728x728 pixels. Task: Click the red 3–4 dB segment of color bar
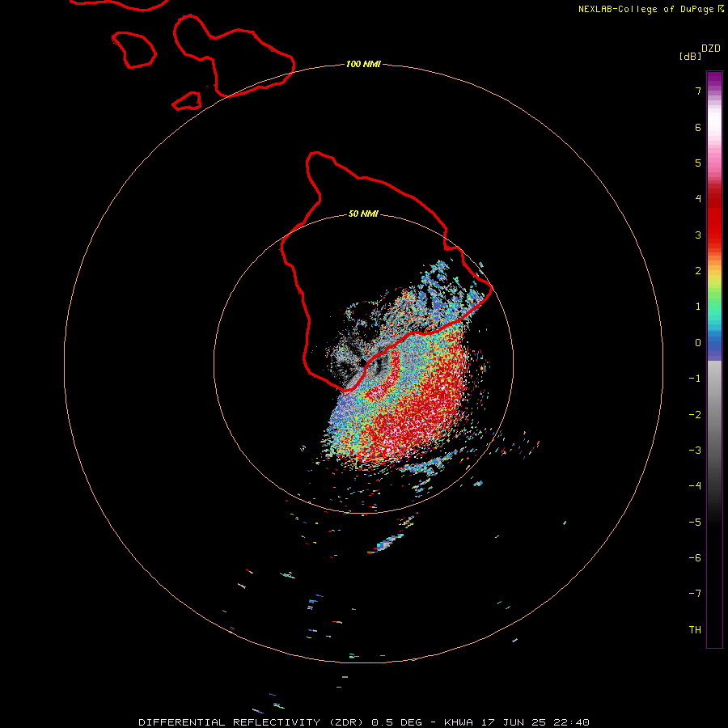[x=714, y=216]
